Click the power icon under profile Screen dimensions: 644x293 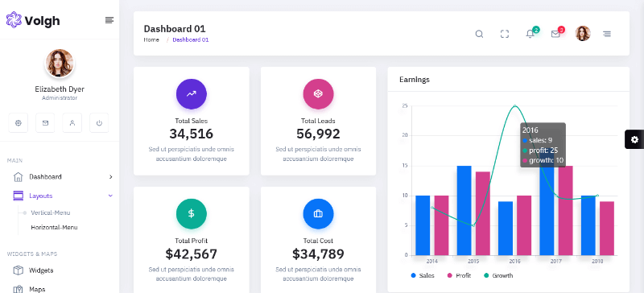tap(99, 123)
